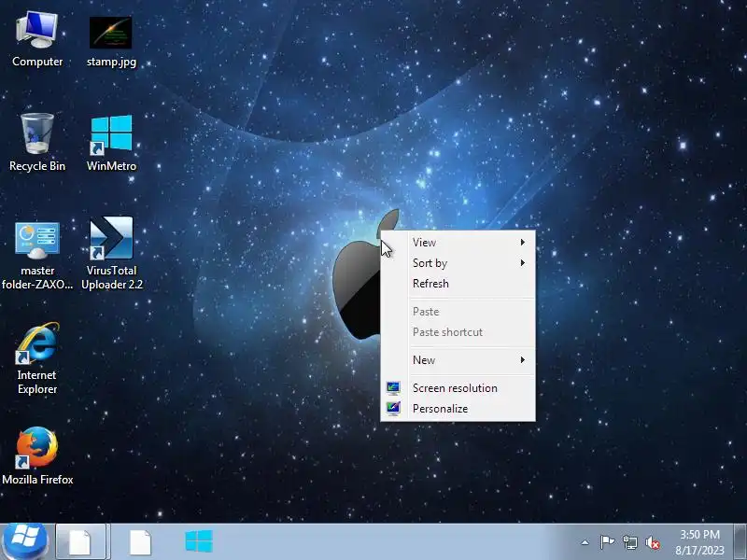Image resolution: width=747 pixels, height=560 pixels.
Task: Choose Refresh from the context menu
Action: 458,284
